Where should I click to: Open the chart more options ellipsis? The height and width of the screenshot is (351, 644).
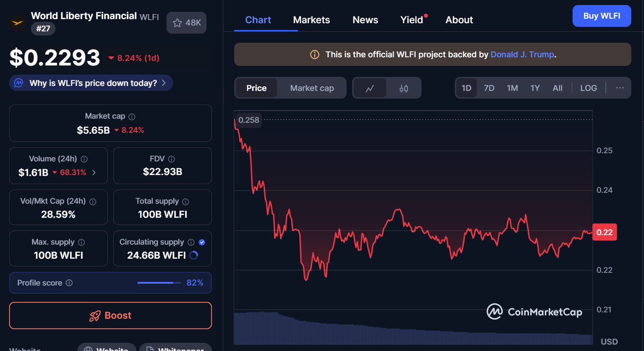coord(620,88)
